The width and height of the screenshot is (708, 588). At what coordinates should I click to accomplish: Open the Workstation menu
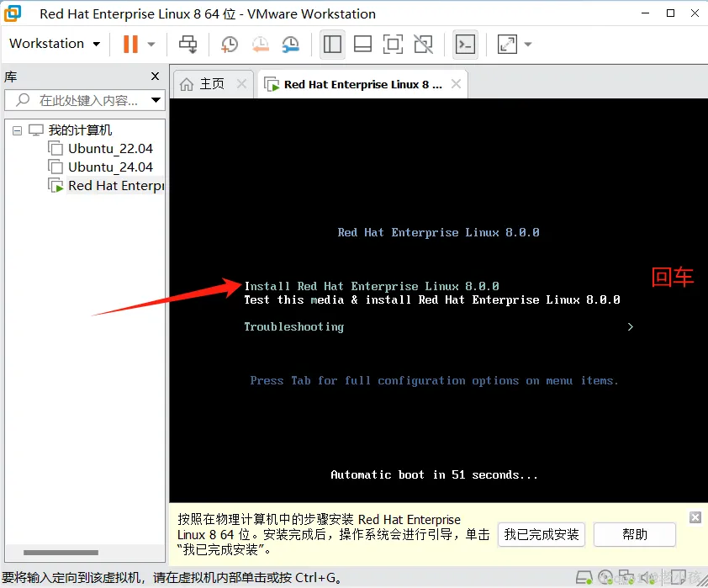pos(55,44)
